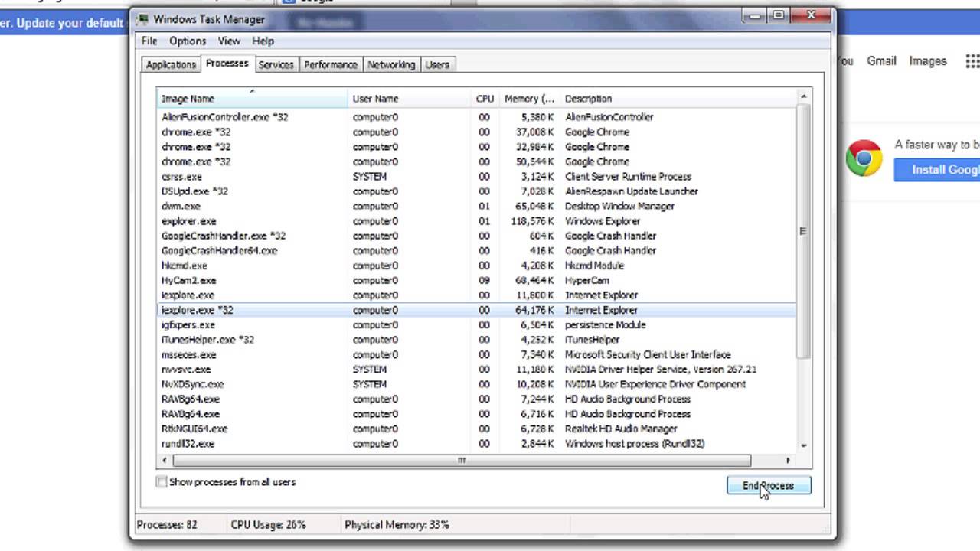Image resolution: width=980 pixels, height=551 pixels.
Task: Select the nvvsvc.exe process
Action: click(476, 370)
